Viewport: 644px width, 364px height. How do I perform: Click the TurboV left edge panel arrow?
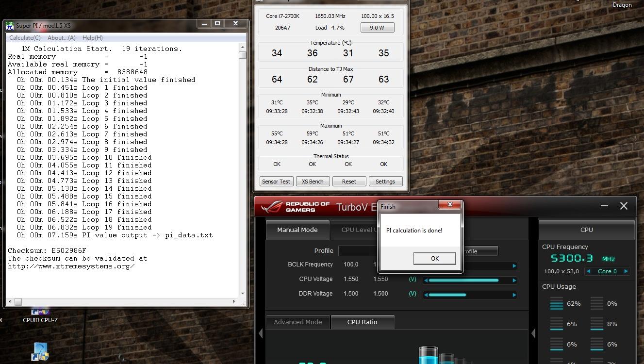coord(261,333)
